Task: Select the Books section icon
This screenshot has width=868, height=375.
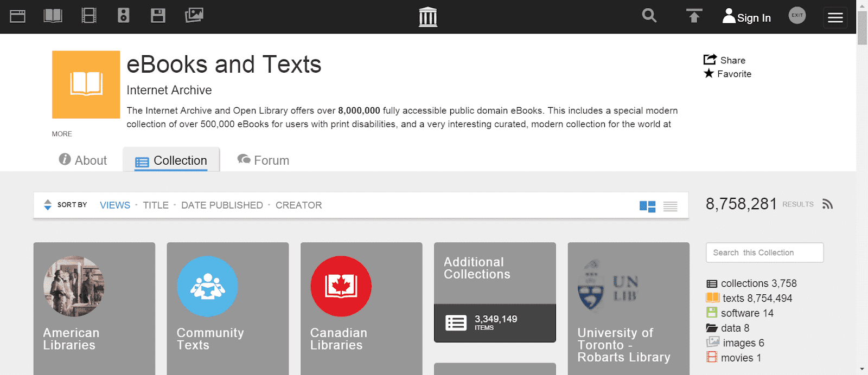Action: click(53, 16)
